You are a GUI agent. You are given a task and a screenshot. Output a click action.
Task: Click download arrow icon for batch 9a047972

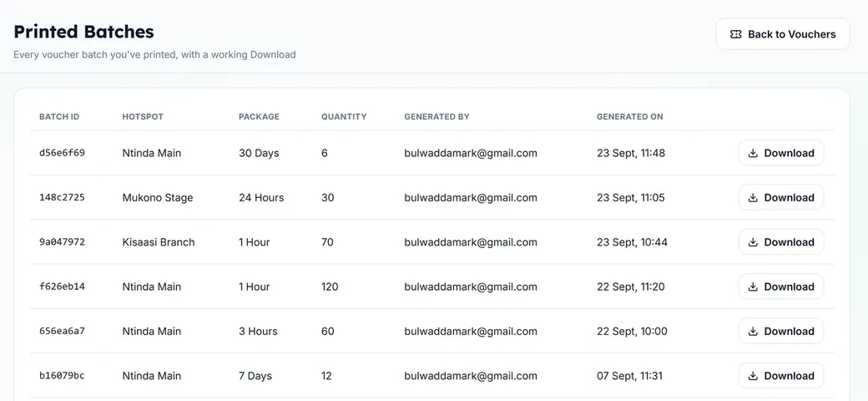pos(753,242)
